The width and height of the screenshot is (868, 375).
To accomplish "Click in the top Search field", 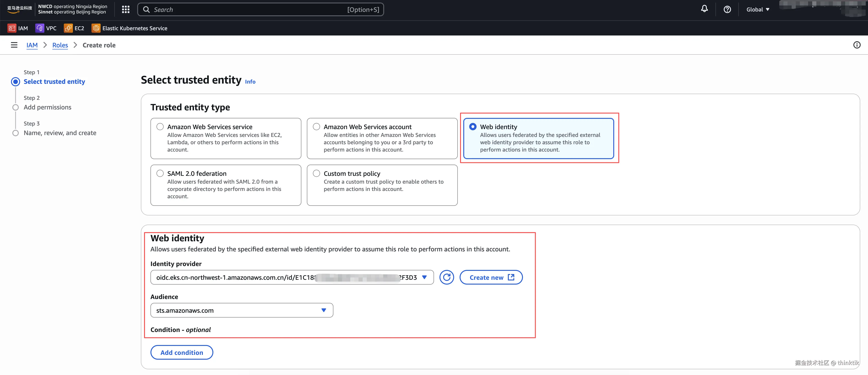I will coord(249,9).
